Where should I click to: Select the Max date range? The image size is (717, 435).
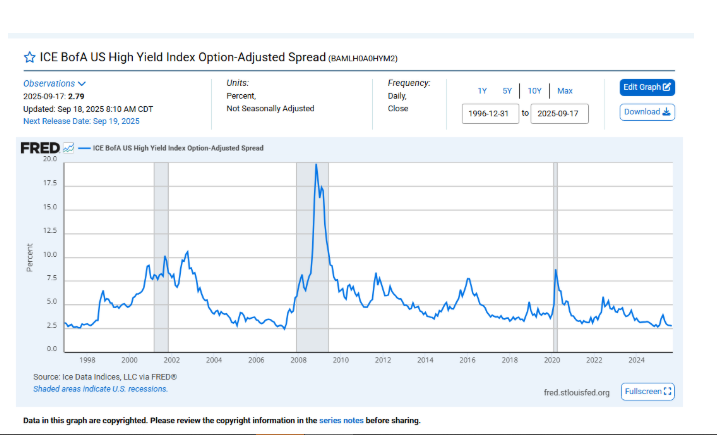[565, 91]
